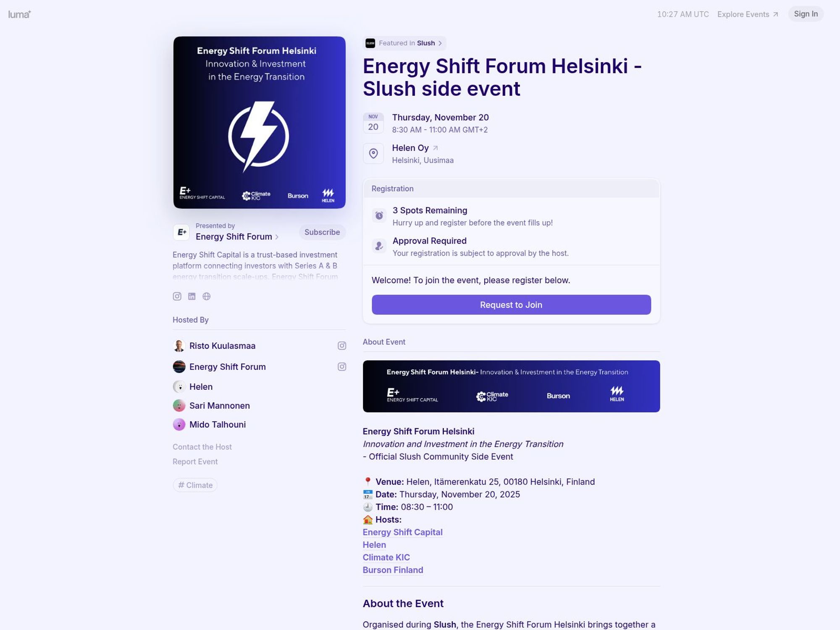Open the Helen Oy venue link arrow

pyautogui.click(x=435, y=147)
